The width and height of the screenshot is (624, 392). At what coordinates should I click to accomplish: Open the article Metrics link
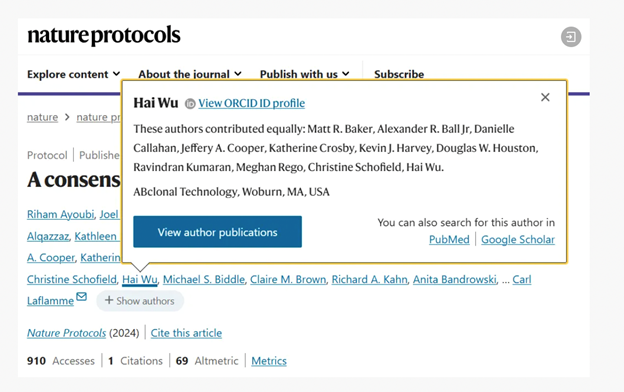(269, 361)
